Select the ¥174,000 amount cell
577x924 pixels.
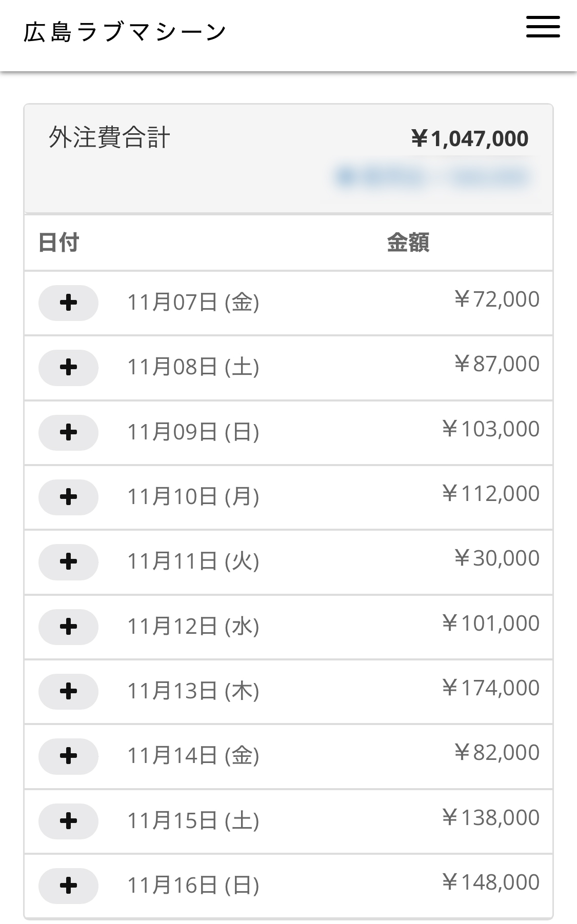(490, 688)
